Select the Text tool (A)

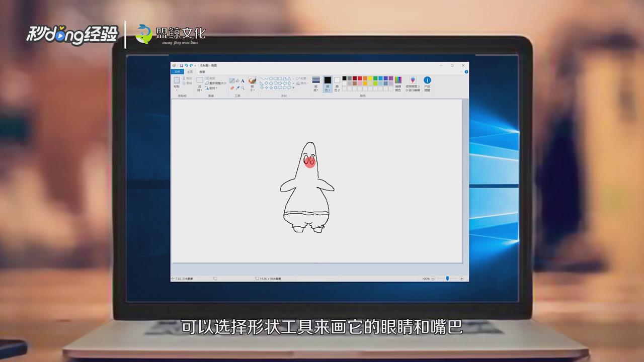coord(243,80)
